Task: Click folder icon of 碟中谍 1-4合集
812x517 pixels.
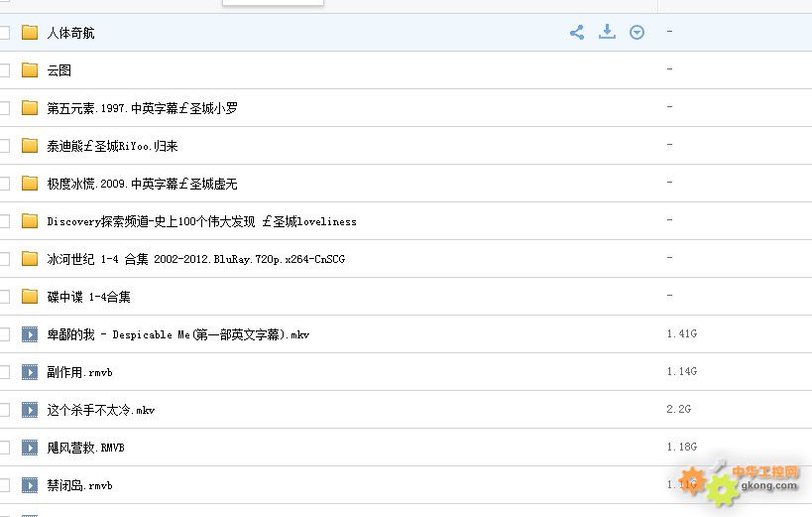Action: pyautogui.click(x=30, y=297)
